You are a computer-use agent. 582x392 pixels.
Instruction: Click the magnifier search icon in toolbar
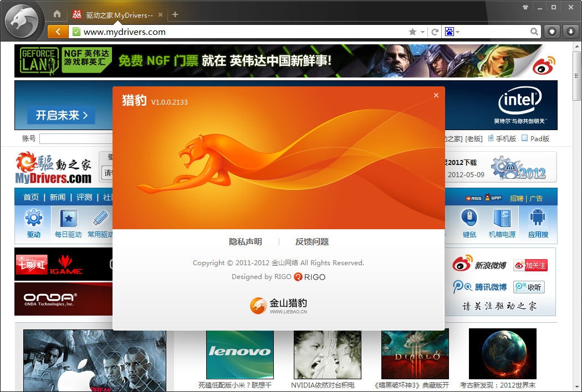click(534, 32)
